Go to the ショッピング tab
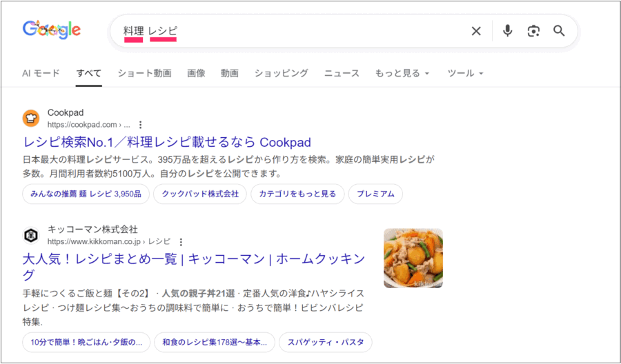The height and width of the screenshot is (364, 621). [x=282, y=73]
